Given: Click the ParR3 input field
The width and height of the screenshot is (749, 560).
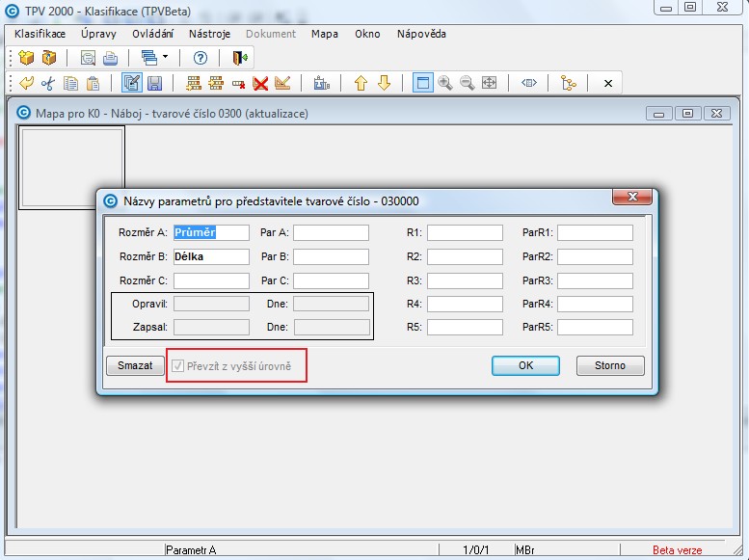Looking at the screenshot, I should [595, 280].
